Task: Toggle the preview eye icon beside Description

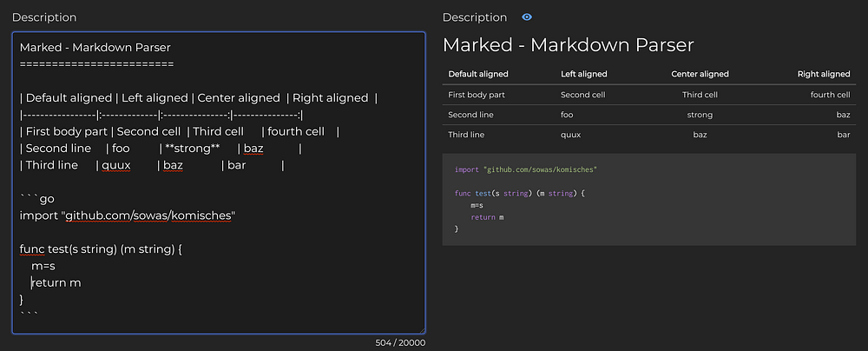Action: click(527, 17)
